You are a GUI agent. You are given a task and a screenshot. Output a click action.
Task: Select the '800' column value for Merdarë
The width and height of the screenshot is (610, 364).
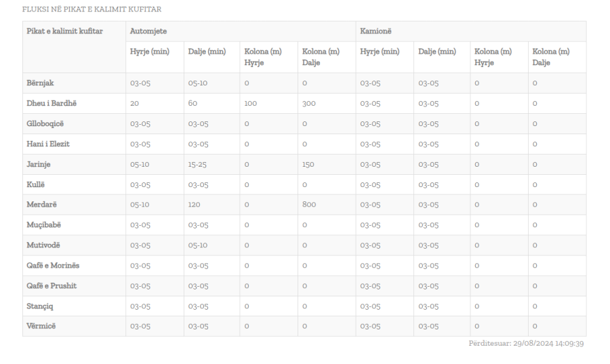[309, 205]
